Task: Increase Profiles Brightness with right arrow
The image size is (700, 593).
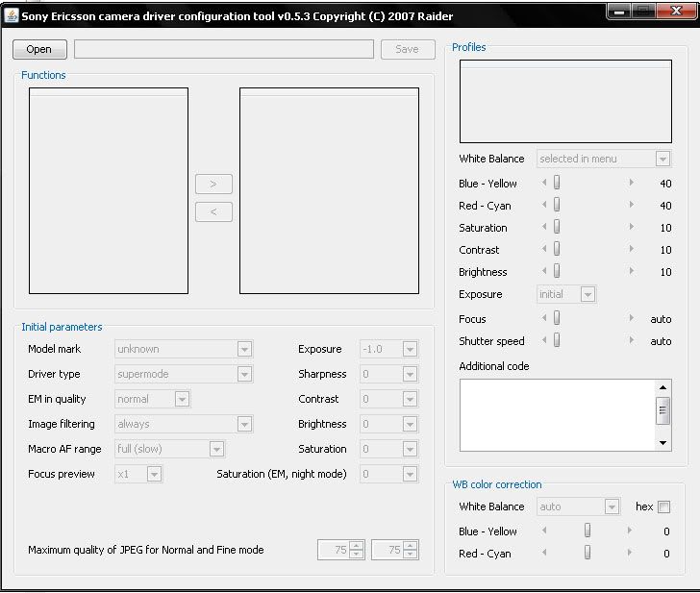Action: click(x=631, y=271)
